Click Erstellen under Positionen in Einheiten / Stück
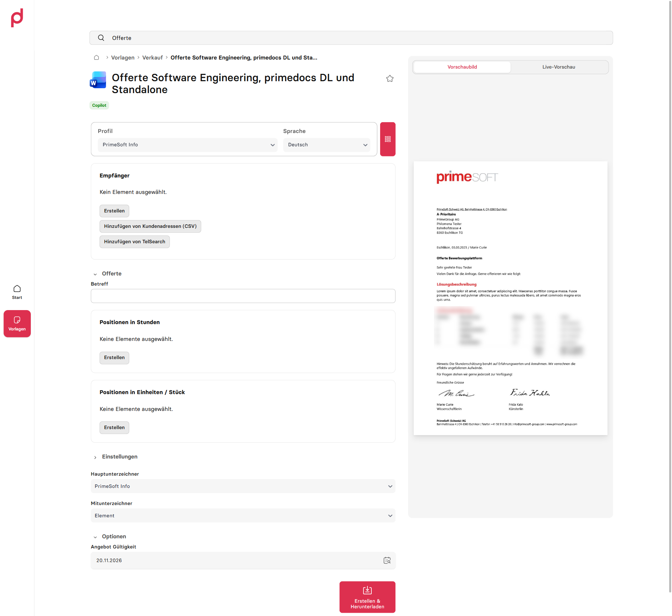This screenshot has height=616, width=672. pos(114,428)
